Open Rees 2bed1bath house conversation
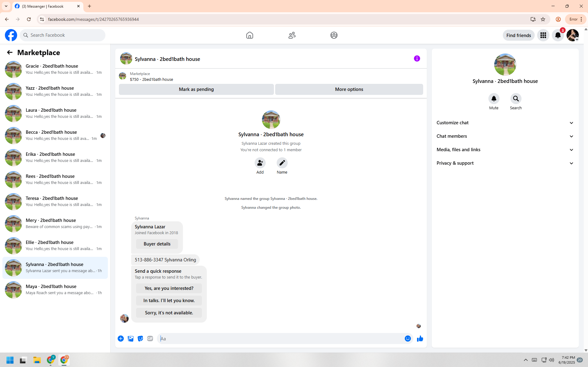Screen dimensions: 588x367 55,179
